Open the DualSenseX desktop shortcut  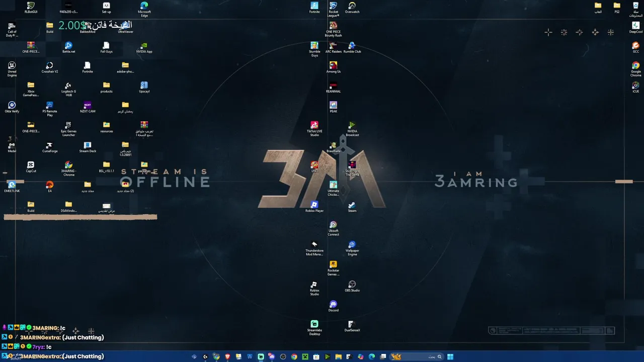point(352,326)
